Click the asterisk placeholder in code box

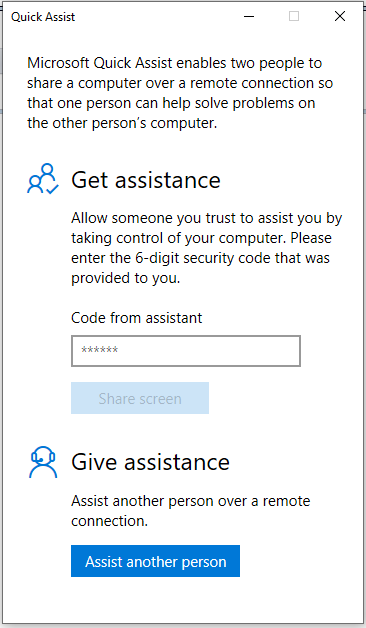pos(99,350)
